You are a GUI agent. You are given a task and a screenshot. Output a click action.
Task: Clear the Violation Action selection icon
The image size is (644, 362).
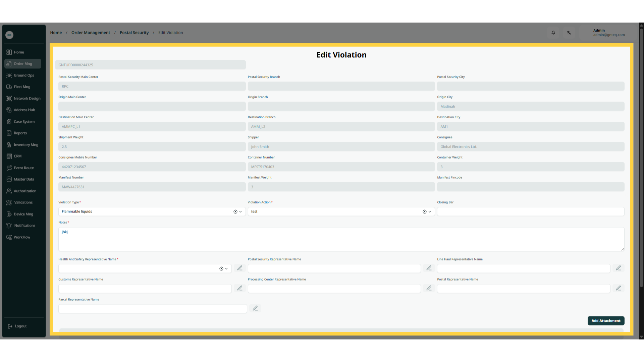425,212
